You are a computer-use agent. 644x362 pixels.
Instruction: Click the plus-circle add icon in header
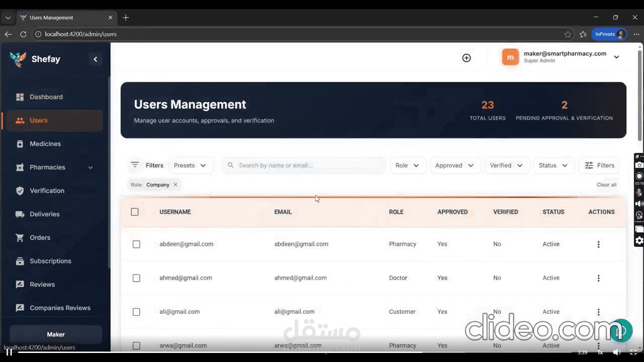click(466, 58)
